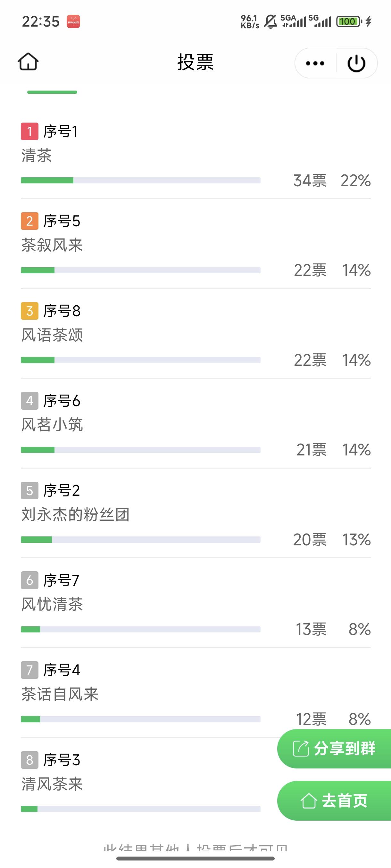Tap the muted bell icon in status bar
The height and width of the screenshot is (868, 391).
[x=270, y=21]
